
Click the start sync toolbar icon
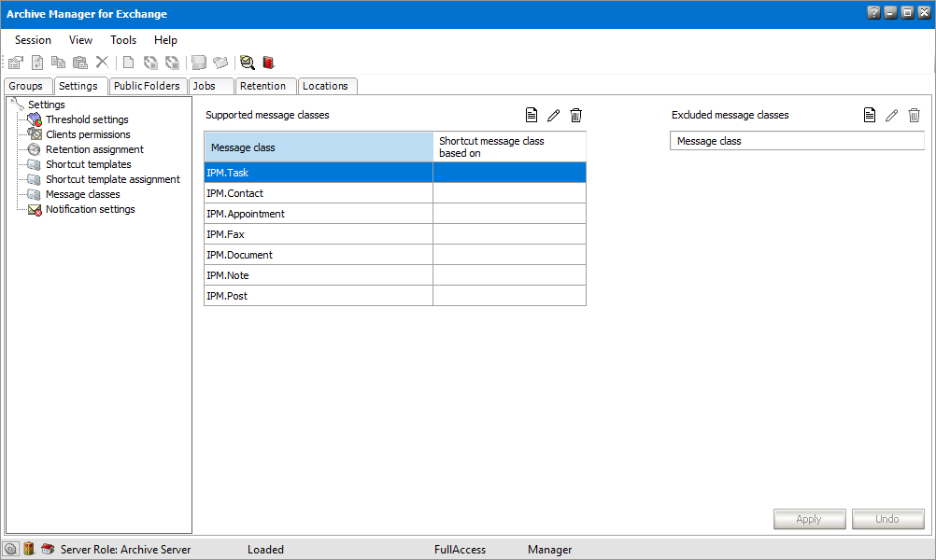(x=150, y=62)
